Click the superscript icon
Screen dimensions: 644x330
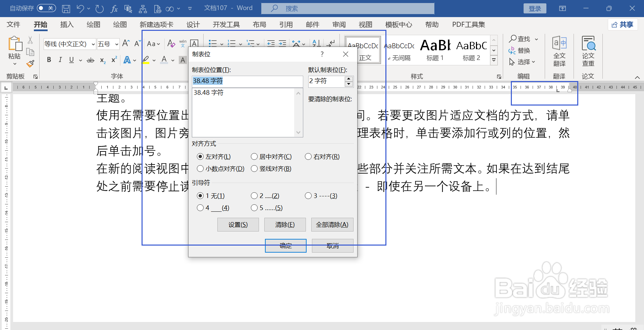[114, 60]
